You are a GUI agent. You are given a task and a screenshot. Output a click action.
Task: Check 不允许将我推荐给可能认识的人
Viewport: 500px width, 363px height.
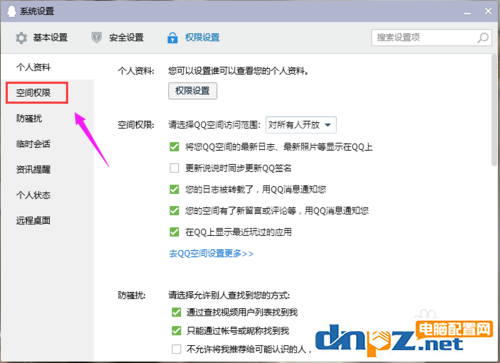[176, 349]
